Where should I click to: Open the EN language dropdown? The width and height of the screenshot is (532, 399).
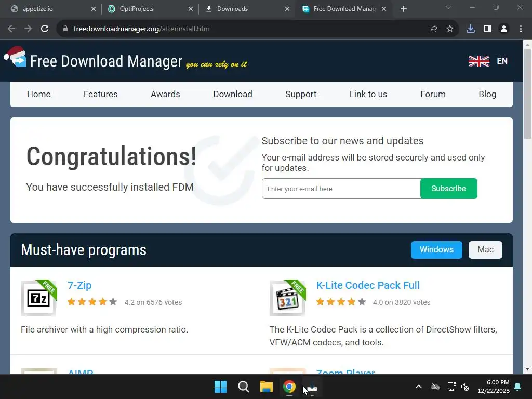click(x=502, y=61)
